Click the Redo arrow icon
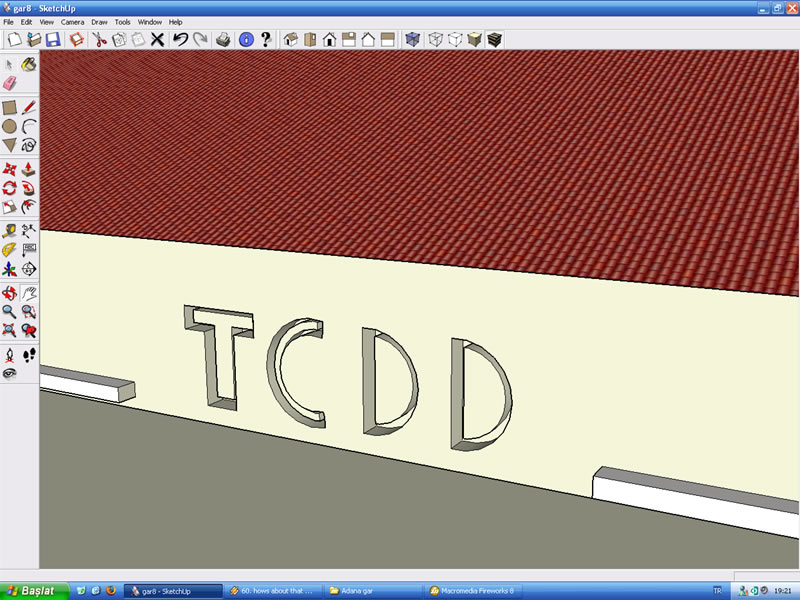 coord(199,39)
